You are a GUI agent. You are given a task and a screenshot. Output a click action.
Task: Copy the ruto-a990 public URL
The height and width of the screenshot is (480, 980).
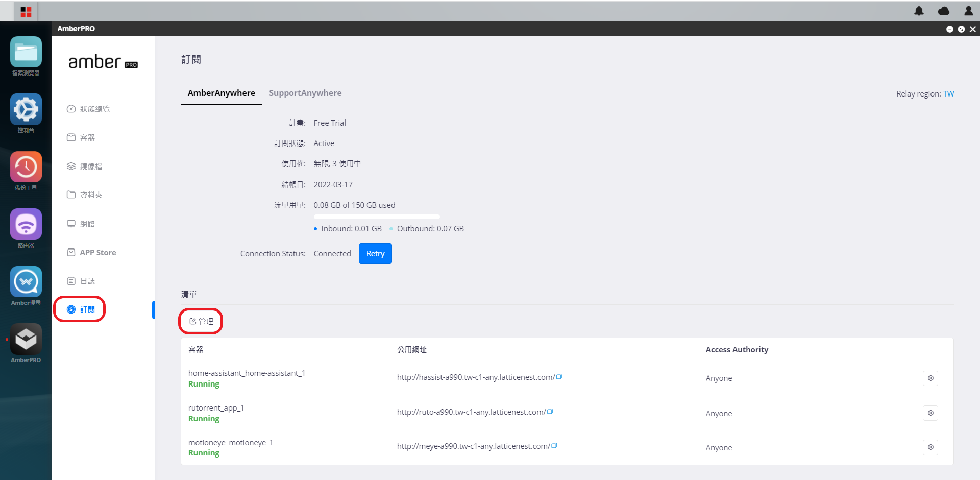(550, 412)
